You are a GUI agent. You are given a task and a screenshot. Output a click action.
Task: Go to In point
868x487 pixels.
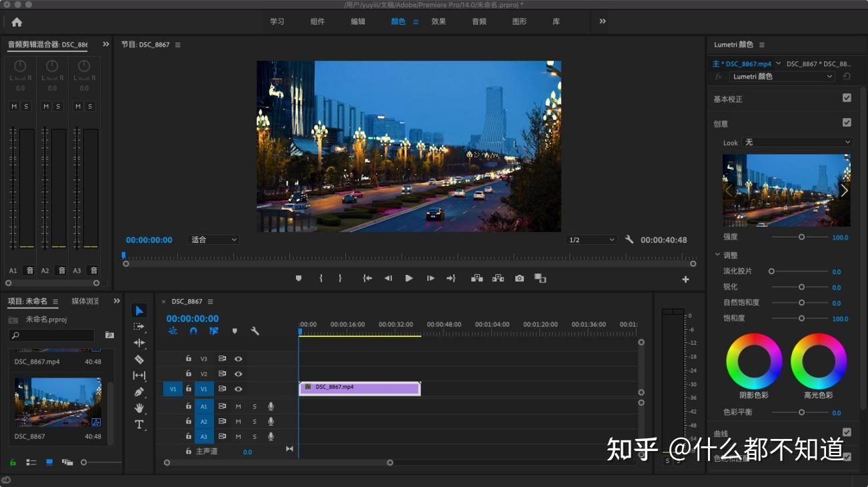click(x=367, y=278)
